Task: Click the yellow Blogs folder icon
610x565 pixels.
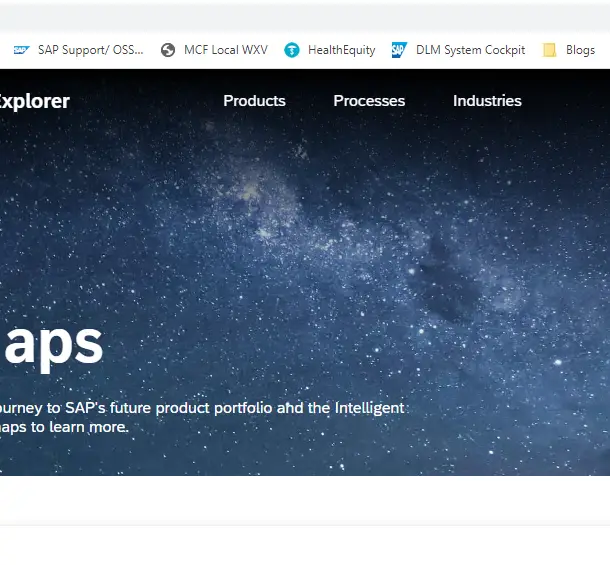Action: click(x=549, y=50)
